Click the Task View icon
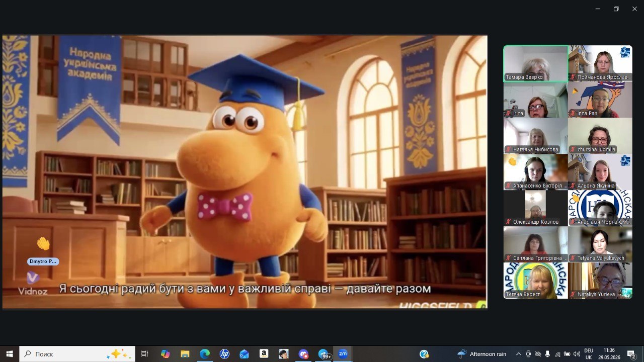This screenshot has width=644, height=362. point(145,354)
